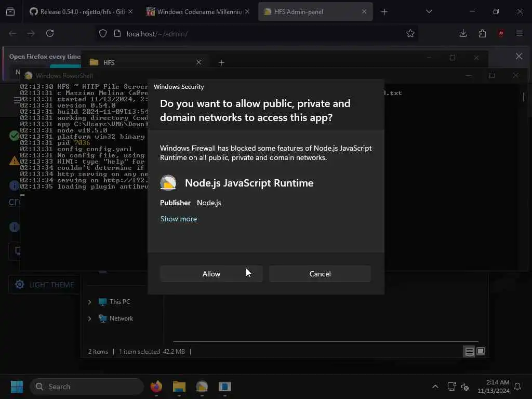This screenshot has height=399, width=532.
Task: Select Network in the navigation pane
Action: [116, 318]
